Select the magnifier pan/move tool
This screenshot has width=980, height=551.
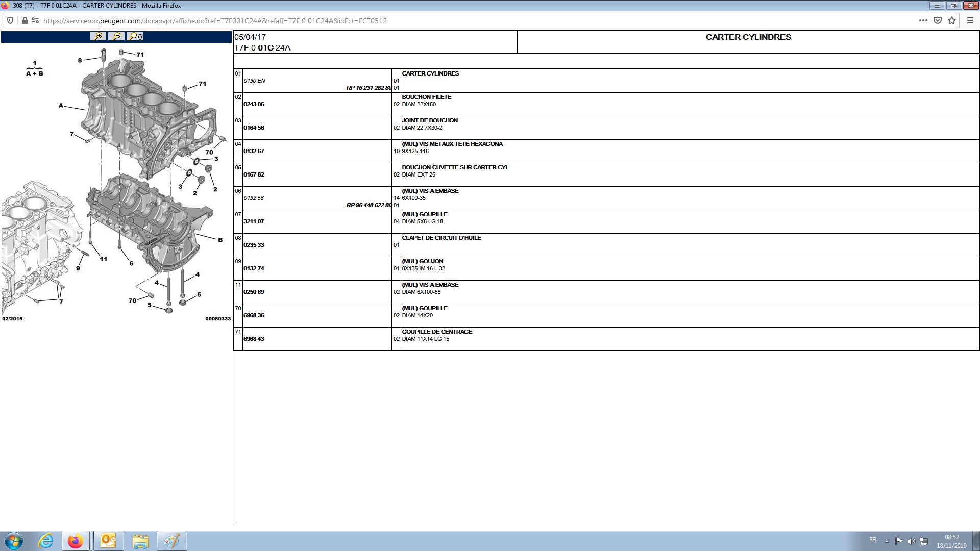coord(136,36)
